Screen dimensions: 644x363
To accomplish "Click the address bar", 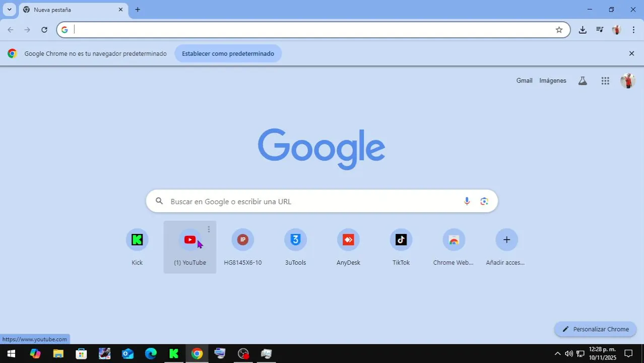I will tap(312, 30).
